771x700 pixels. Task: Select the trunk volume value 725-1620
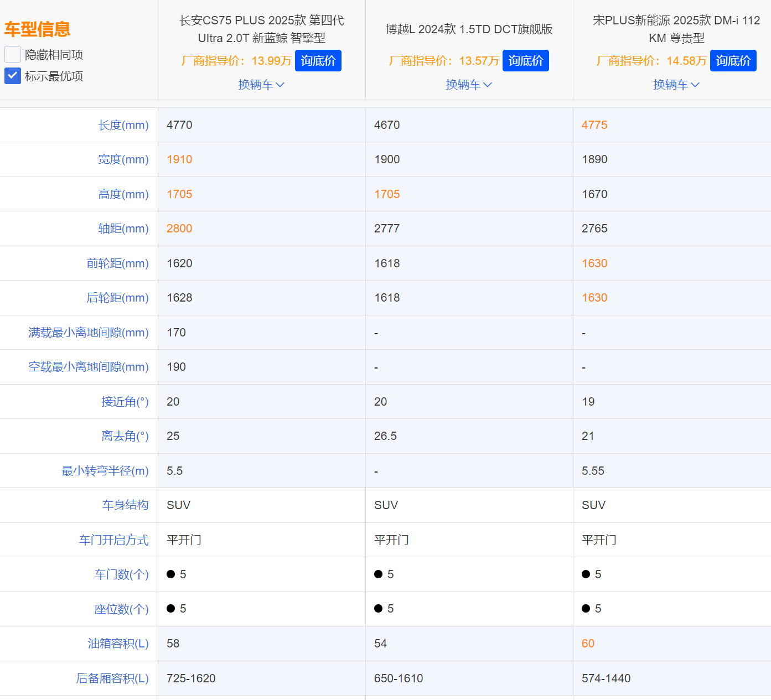pos(191,678)
